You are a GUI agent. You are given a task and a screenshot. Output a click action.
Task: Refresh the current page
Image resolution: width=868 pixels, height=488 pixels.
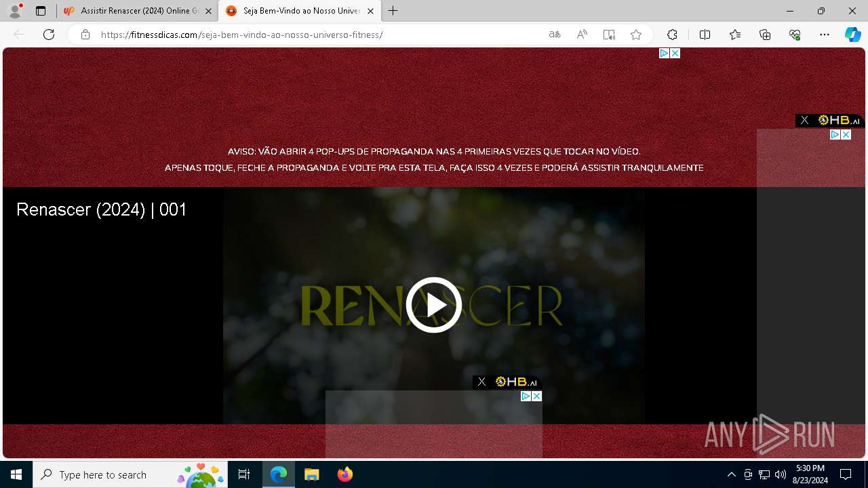pyautogui.click(x=49, y=35)
